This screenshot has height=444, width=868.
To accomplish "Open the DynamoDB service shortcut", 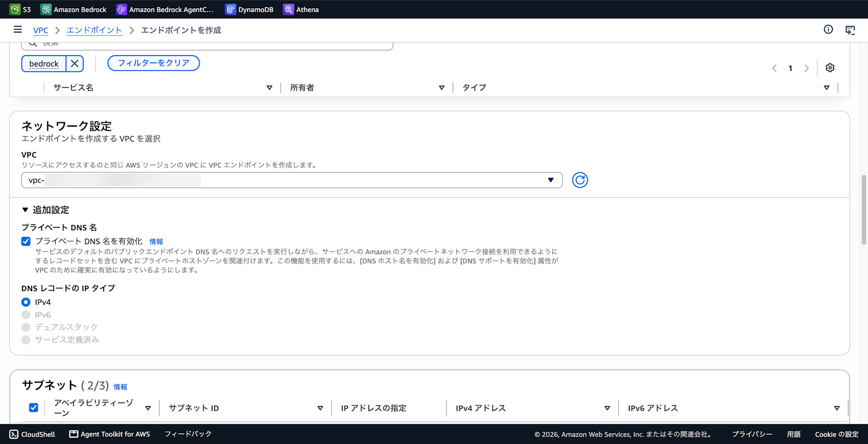I will click(x=249, y=9).
